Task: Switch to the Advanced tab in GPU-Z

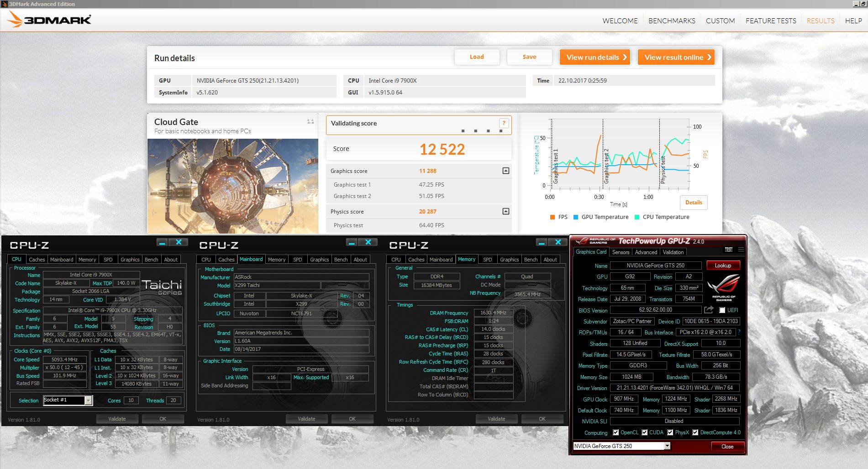Action: (x=646, y=252)
